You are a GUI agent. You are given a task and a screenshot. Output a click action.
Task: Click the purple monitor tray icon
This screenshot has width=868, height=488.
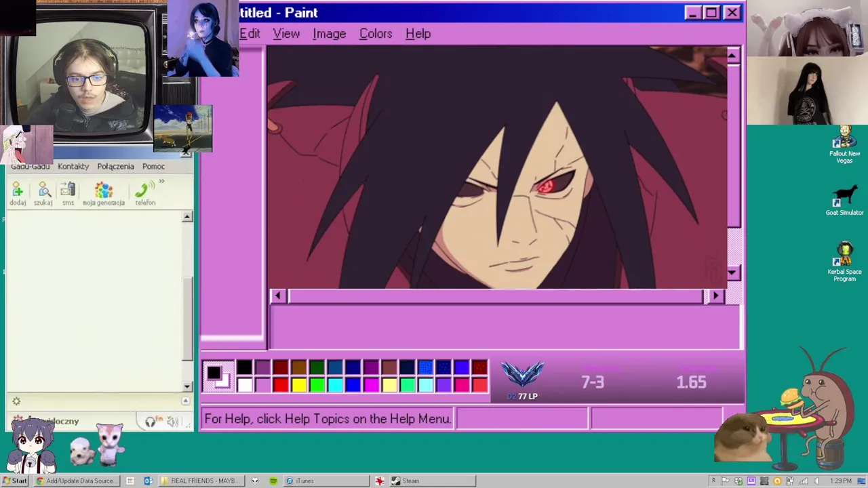(x=751, y=481)
